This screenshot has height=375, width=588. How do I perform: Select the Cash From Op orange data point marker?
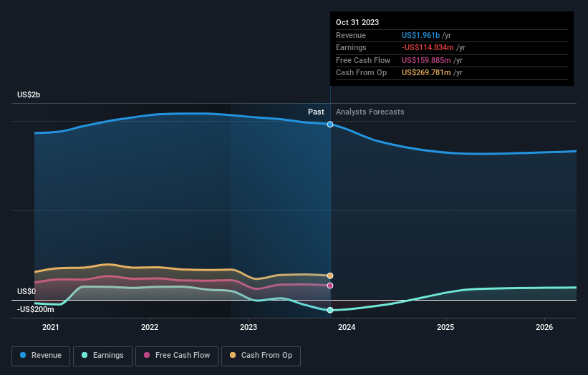pos(330,276)
